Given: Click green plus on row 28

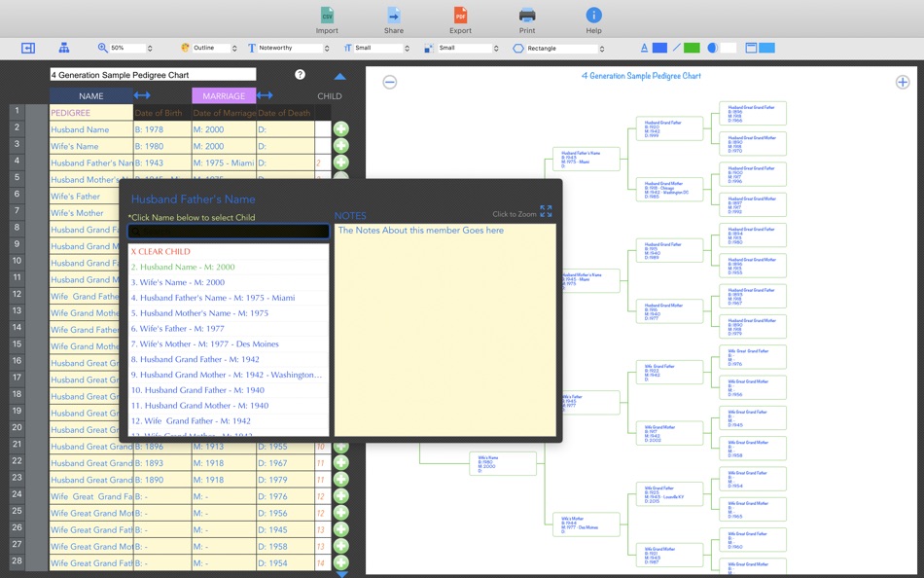Looking at the screenshot, I should pos(341,562).
